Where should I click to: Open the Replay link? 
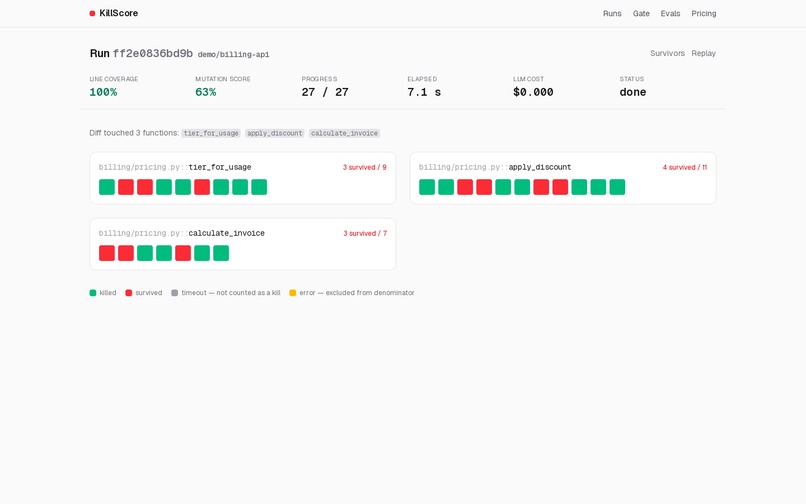704,53
